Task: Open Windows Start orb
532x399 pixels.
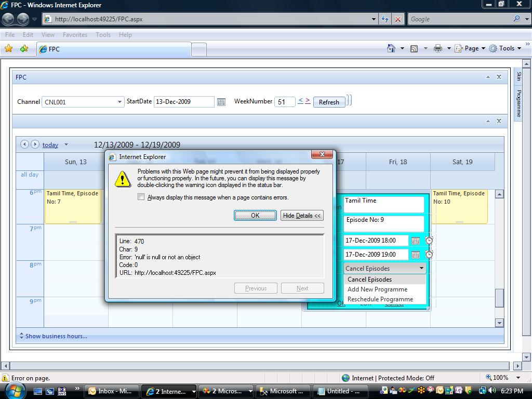Action: 15,391
